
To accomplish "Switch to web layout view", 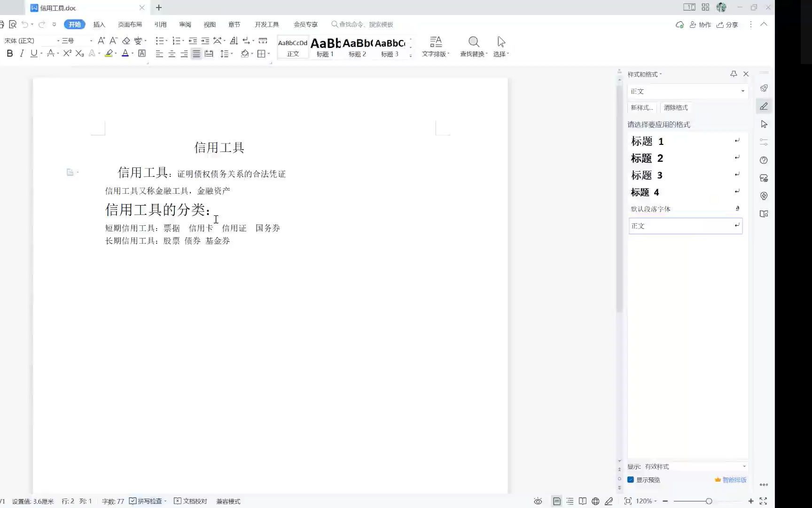I will (595, 501).
